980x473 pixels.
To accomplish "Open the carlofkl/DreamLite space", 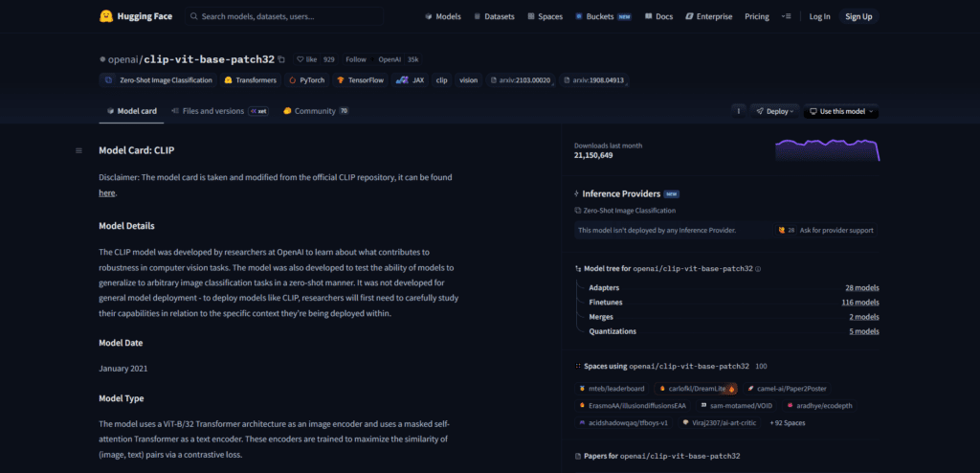I will point(697,389).
